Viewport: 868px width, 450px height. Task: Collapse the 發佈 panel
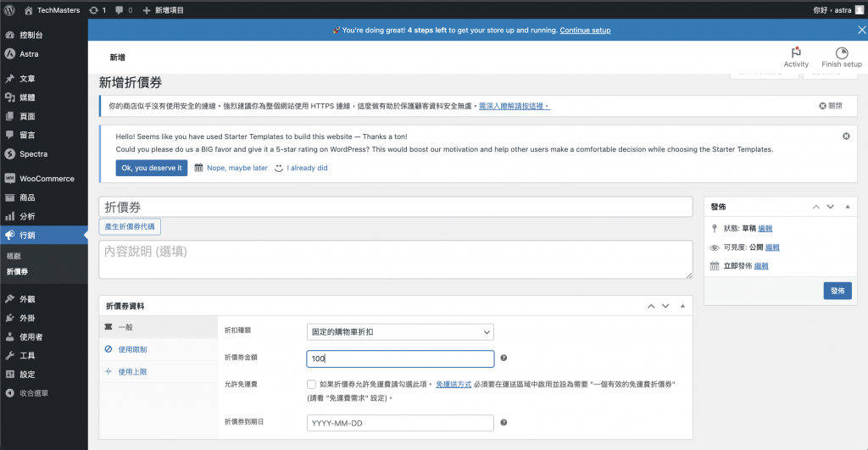tap(848, 207)
